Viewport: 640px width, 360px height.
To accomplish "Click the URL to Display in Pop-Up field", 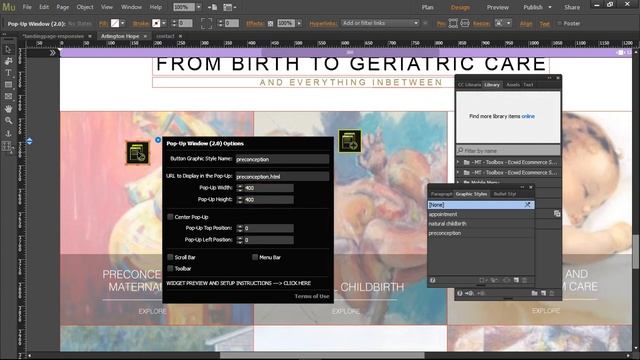I will pos(282,176).
